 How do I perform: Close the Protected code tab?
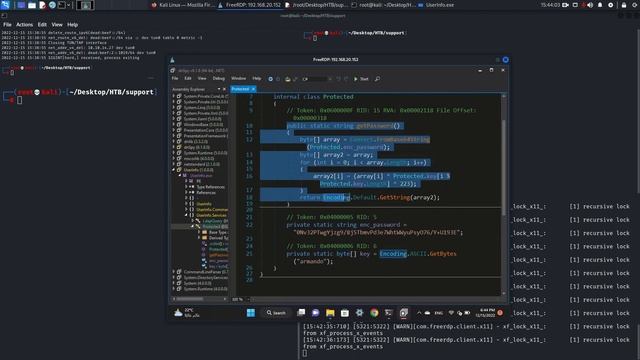coord(253,89)
